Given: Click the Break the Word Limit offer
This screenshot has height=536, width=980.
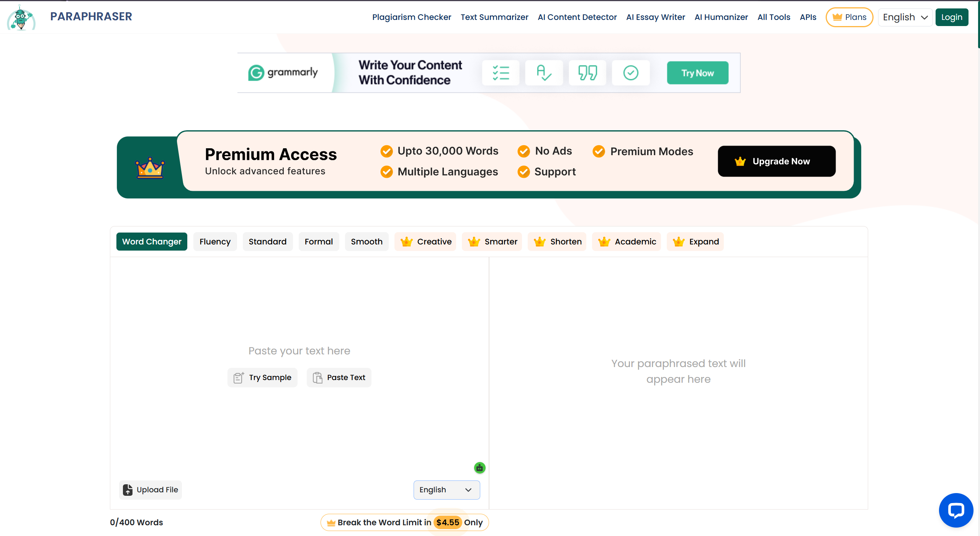Looking at the screenshot, I should [x=404, y=523].
